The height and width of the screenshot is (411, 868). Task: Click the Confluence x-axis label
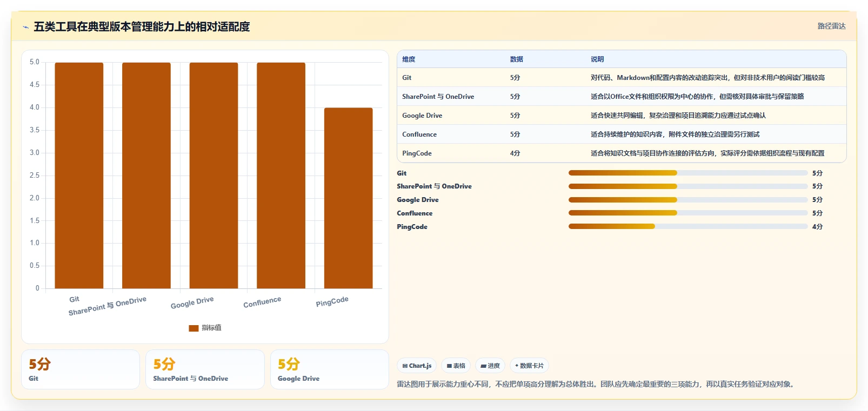point(262,302)
